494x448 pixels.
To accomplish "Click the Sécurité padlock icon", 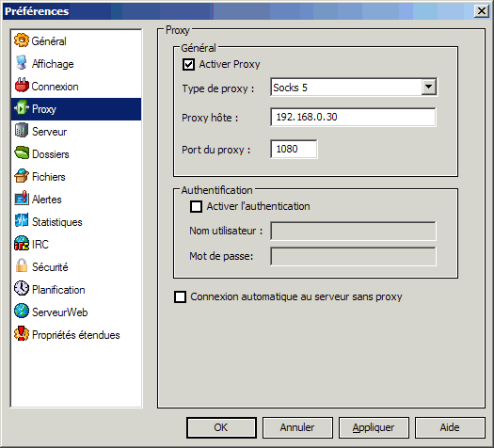I will 22,266.
